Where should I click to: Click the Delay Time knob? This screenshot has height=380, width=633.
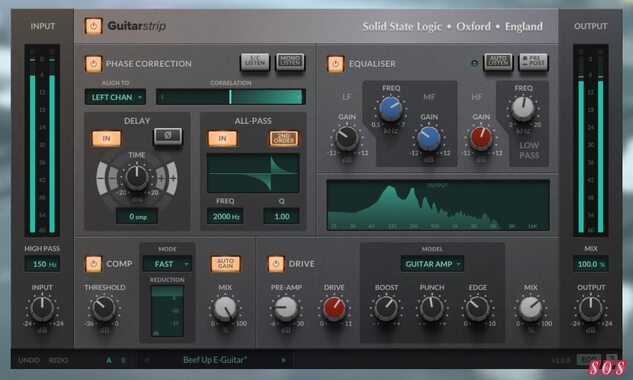pyautogui.click(x=137, y=178)
